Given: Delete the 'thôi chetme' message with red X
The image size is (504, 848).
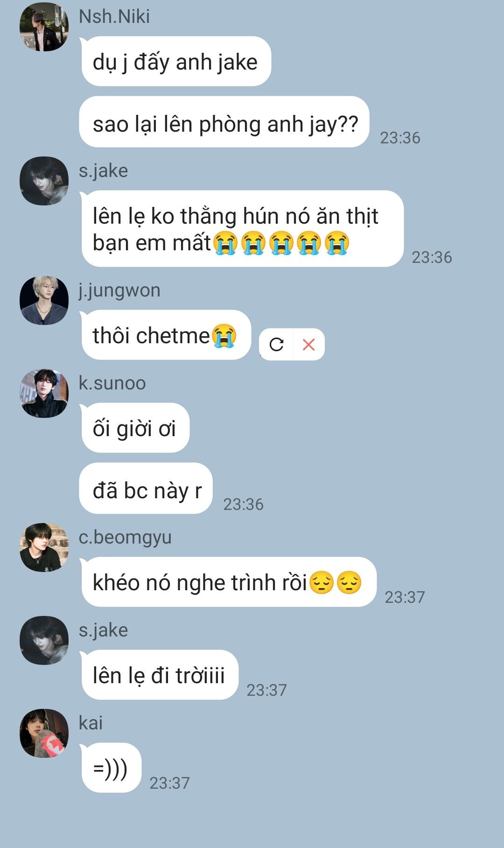Looking at the screenshot, I should 308,345.
